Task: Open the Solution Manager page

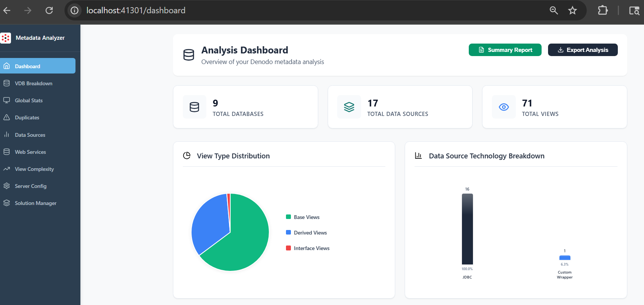Action: [x=38, y=203]
